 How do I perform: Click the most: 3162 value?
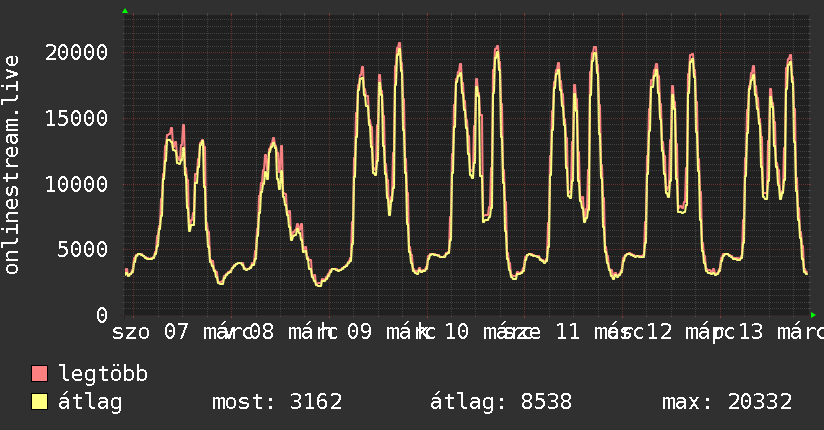277,402
